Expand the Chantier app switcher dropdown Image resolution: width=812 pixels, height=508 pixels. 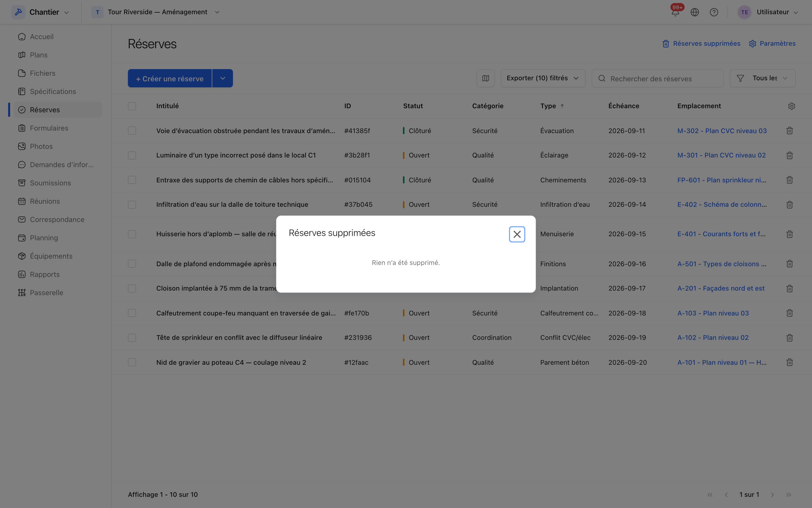tap(66, 12)
